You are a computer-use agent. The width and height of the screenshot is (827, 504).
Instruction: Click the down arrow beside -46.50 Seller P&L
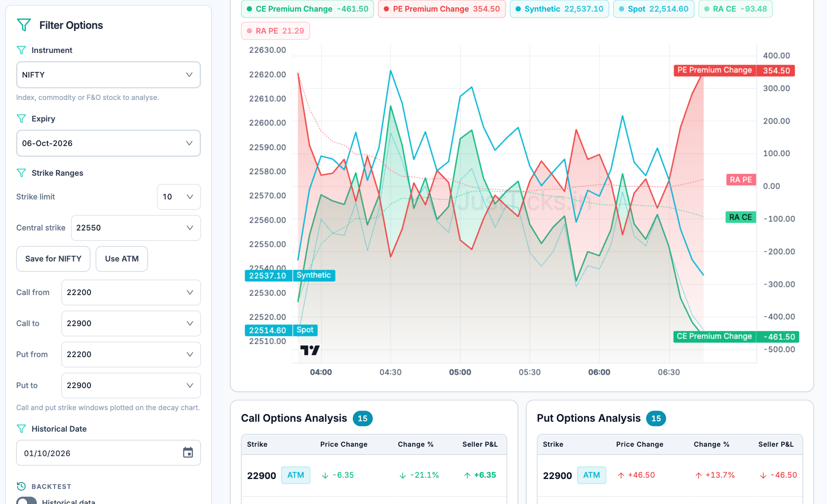coord(763,475)
